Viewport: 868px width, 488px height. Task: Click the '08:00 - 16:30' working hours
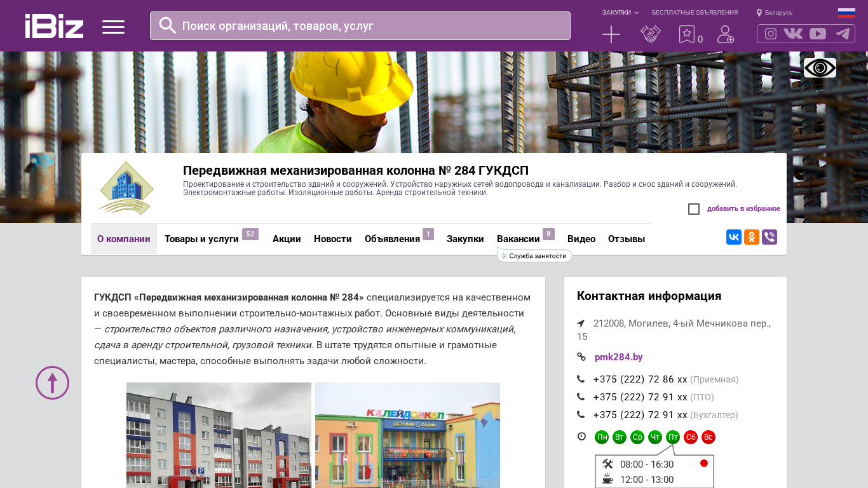tap(647, 464)
